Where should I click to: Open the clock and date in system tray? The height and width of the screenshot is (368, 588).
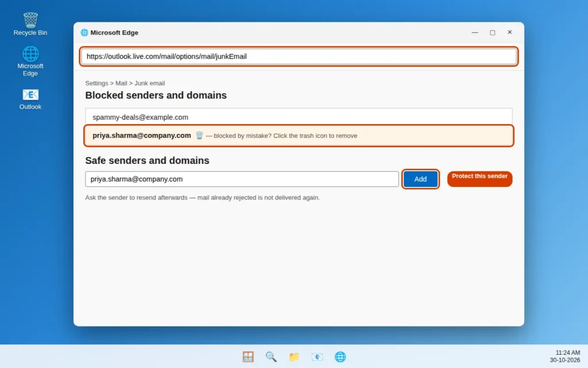565,356
